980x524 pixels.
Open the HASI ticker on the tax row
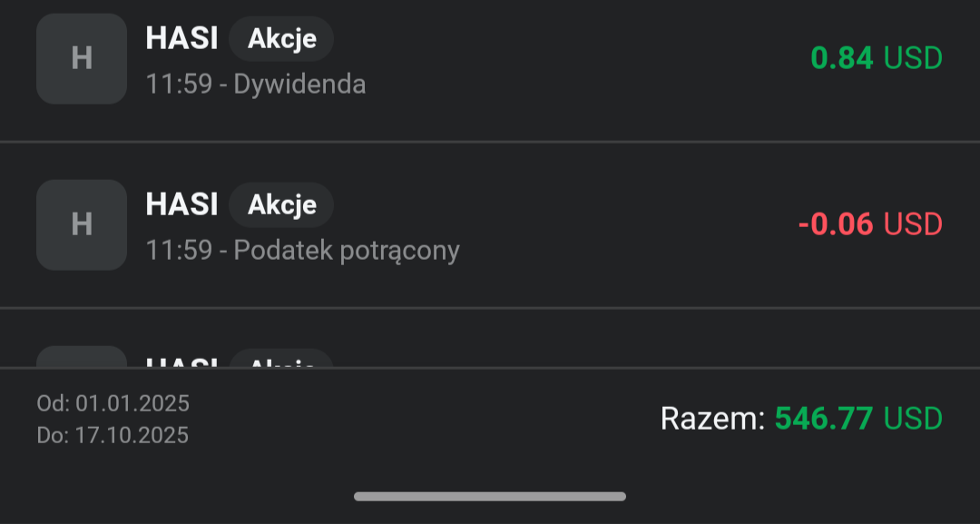coord(181,204)
